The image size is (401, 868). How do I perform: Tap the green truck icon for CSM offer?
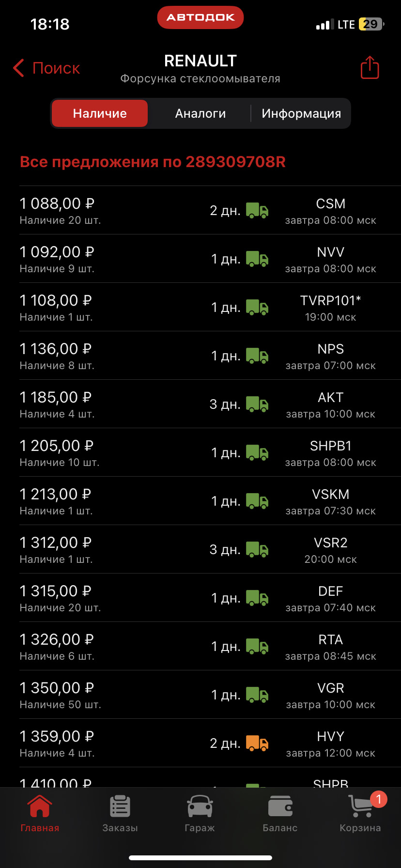click(x=257, y=210)
